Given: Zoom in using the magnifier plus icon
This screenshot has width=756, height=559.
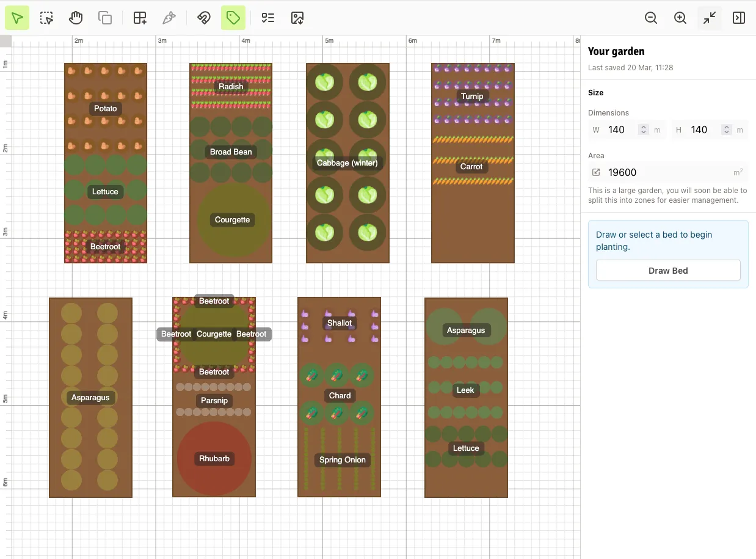Looking at the screenshot, I should pyautogui.click(x=680, y=18).
